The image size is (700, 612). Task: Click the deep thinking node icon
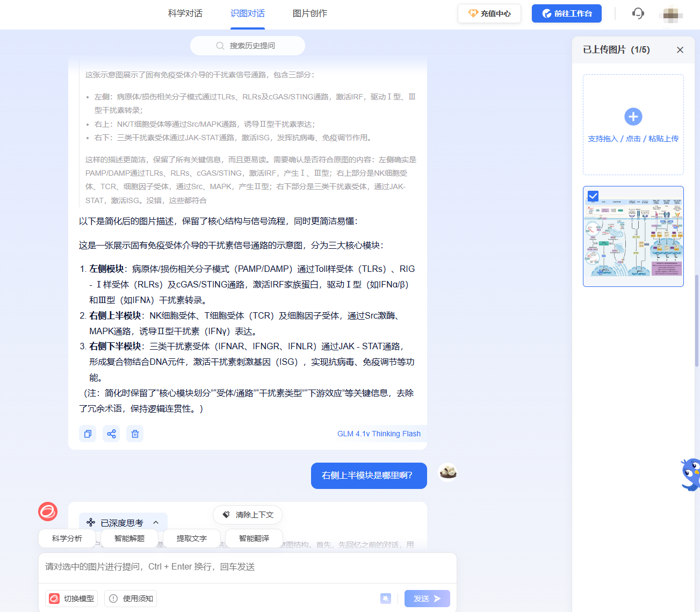tap(91, 522)
